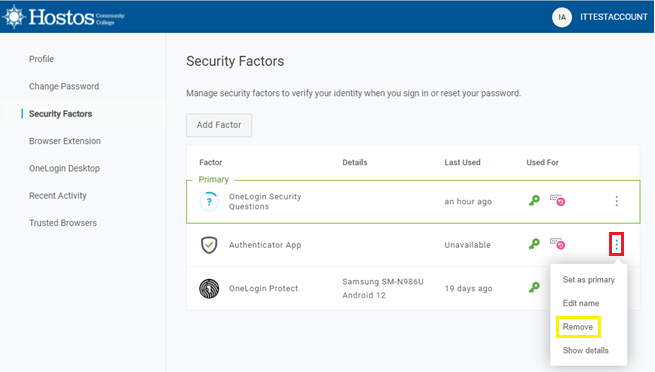Click the Add Factor button
The image size is (655, 372).
click(x=219, y=125)
